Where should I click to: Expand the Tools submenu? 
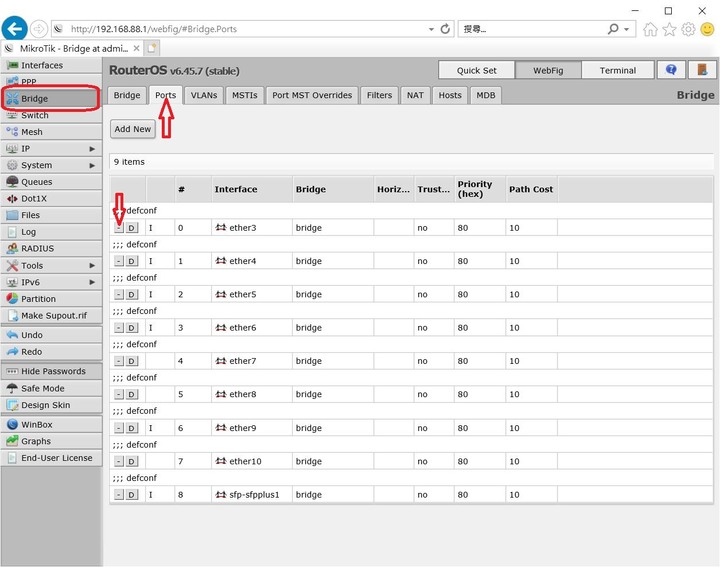pos(51,265)
